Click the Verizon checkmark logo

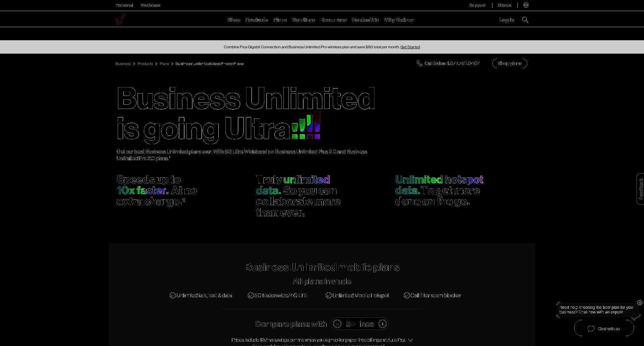[x=120, y=19]
